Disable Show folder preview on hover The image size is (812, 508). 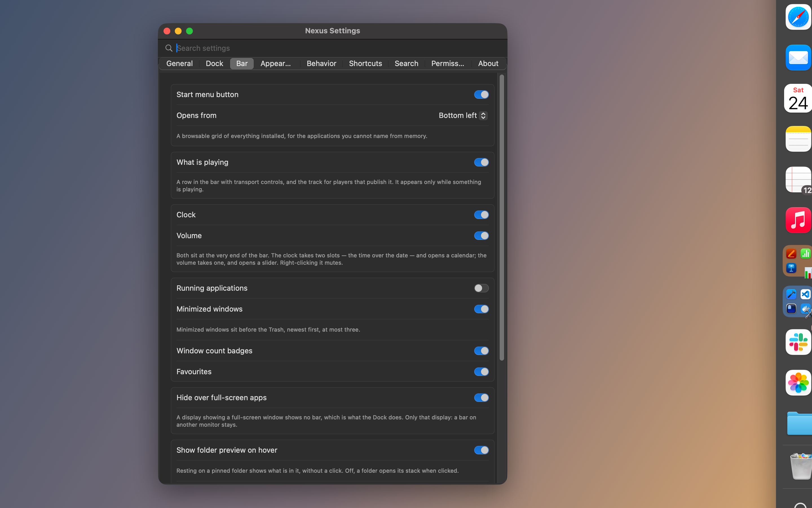click(481, 450)
